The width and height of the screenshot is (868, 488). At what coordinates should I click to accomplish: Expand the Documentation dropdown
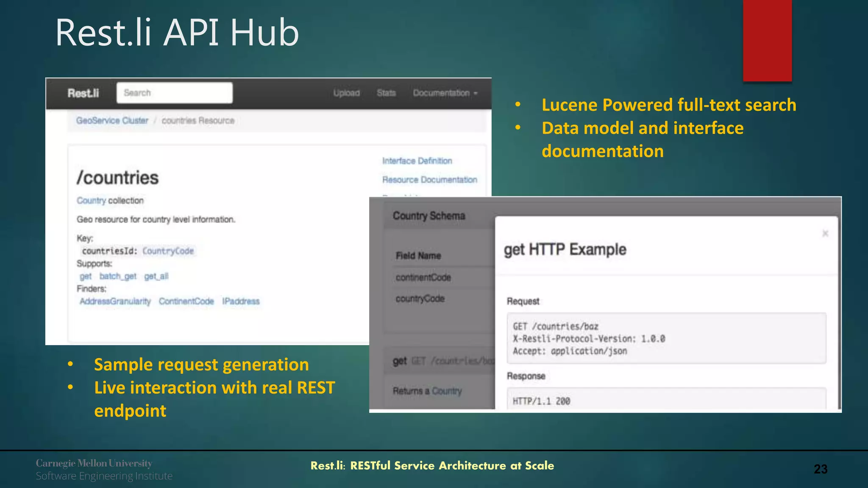tap(445, 93)
